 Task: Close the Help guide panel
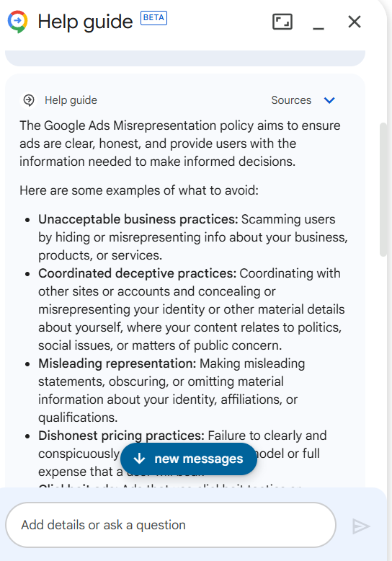click(x=355, y=22)
